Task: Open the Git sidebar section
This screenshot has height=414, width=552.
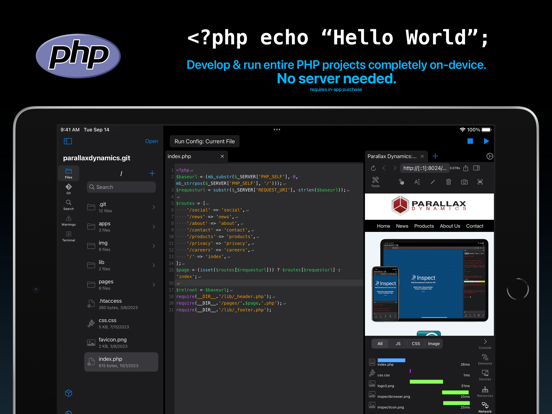Action: pyautogui.click(x=68, y=188)
